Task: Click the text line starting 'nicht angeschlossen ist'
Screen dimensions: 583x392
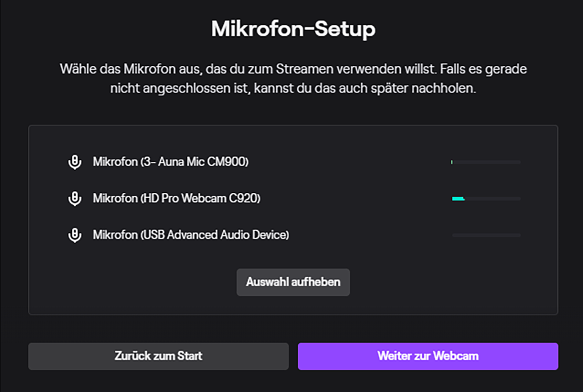Action: [x=293, y=89]
